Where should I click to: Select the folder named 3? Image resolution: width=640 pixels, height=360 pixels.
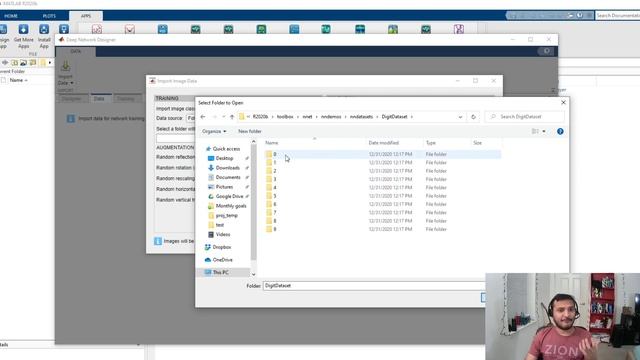(382, 179)
